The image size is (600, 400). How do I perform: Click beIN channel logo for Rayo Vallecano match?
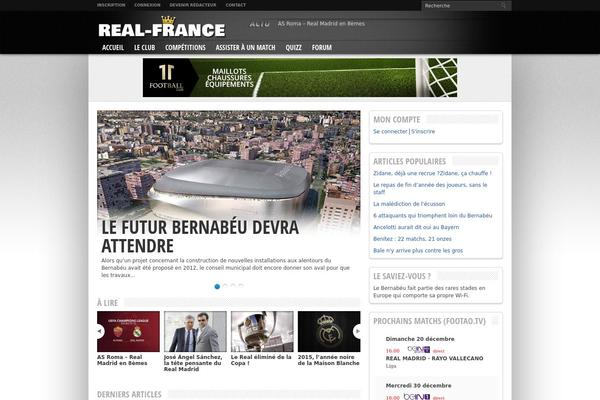[x=419, y=350]
